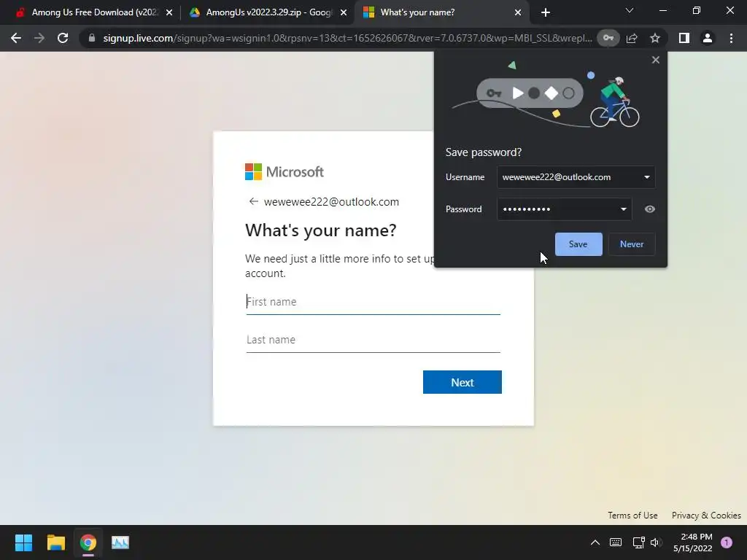Open the Chrome profile icon
This screenshot has height=560, width=747.
(708, 38)
